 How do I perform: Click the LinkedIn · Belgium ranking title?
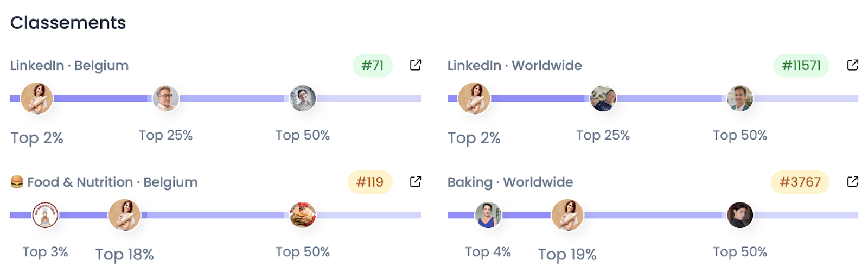click(x=69, y=66)
